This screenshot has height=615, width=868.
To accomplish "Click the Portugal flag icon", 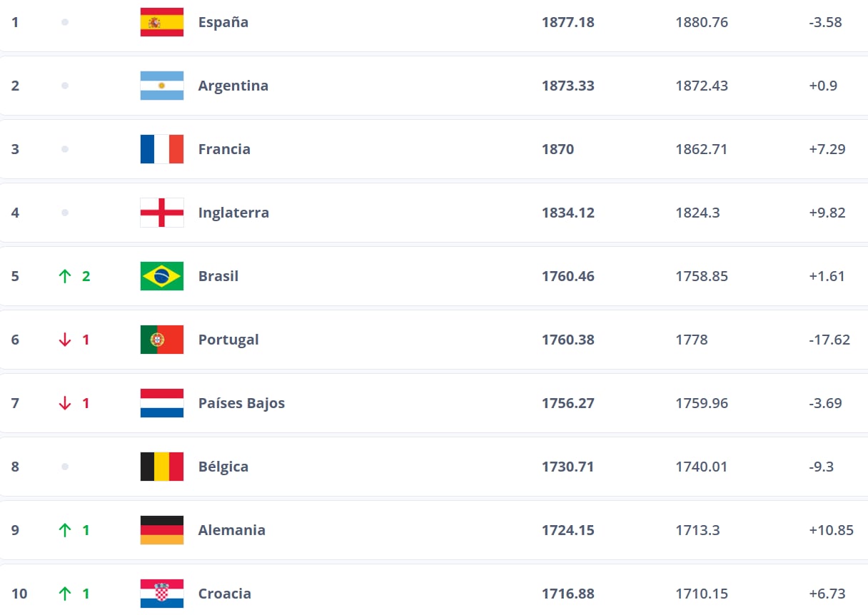I will click(x=162, y=340).
